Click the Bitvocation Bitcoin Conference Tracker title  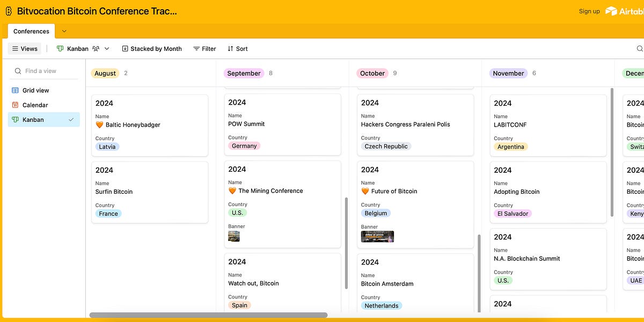coord(97,11)
